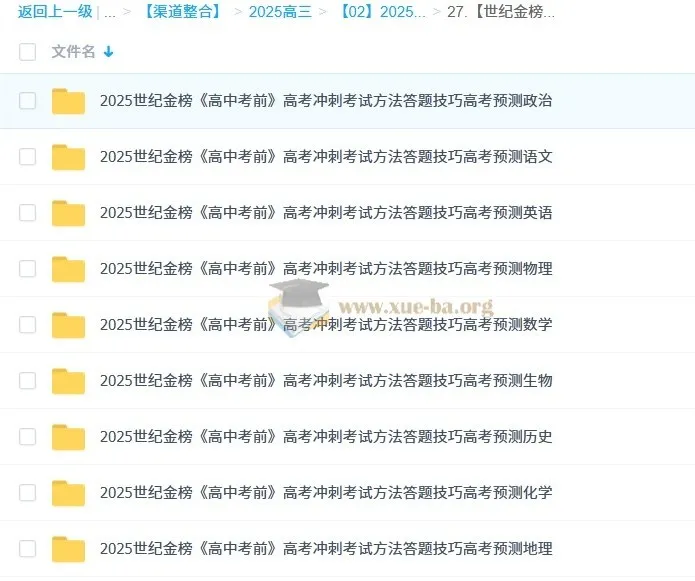The height and width of the screenshot is (581, 695).
Task: Click the 文件名 column header
Action: pos(73,52)
